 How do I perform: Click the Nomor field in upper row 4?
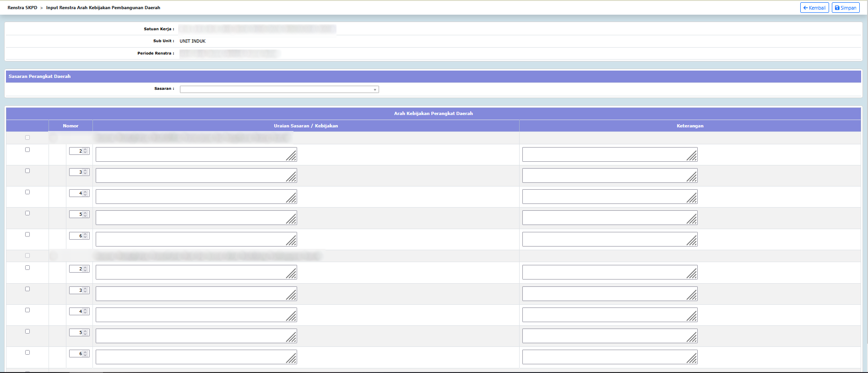76,193
